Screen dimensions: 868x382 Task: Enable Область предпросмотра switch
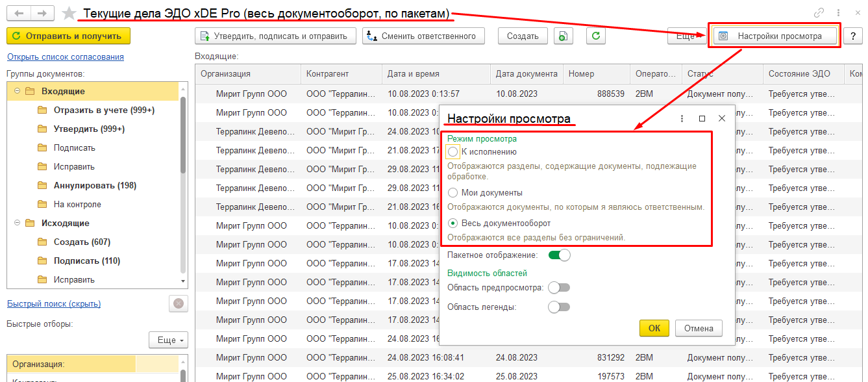coord(559,287)
